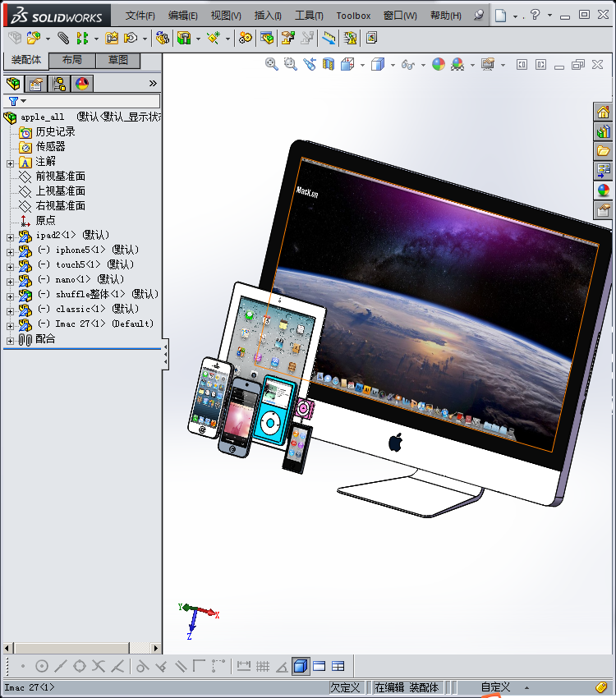Viewport: 616px width, 698px height.
Task: Click the Zoom to Area icon
Action: (291, 65)
